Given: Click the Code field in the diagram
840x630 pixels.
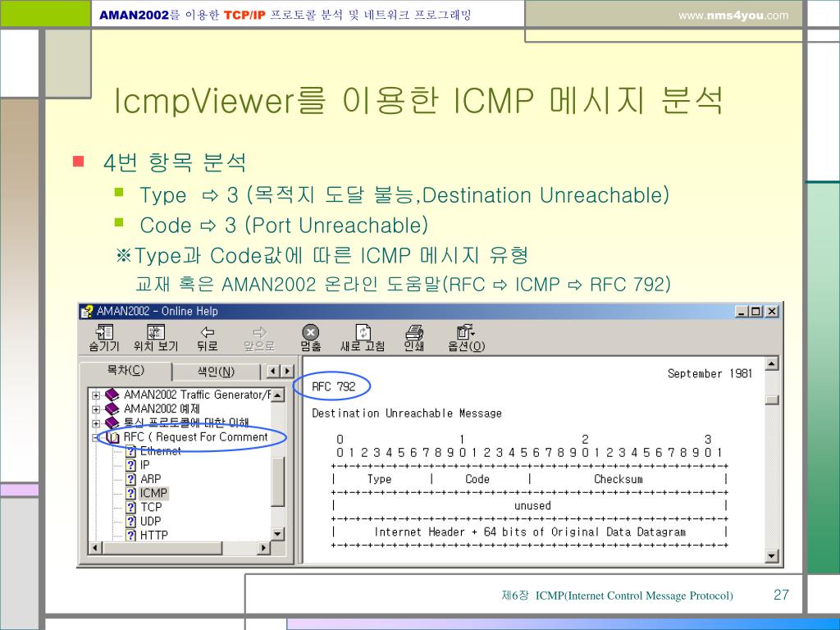Looking at the screenshot, I should 477,479.
